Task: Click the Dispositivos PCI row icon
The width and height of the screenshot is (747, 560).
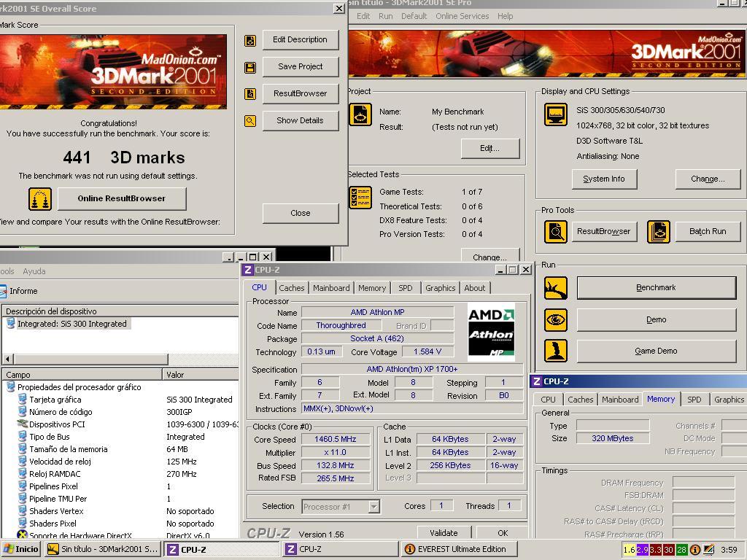Action: pyautogui.click(x=22, y=424)
